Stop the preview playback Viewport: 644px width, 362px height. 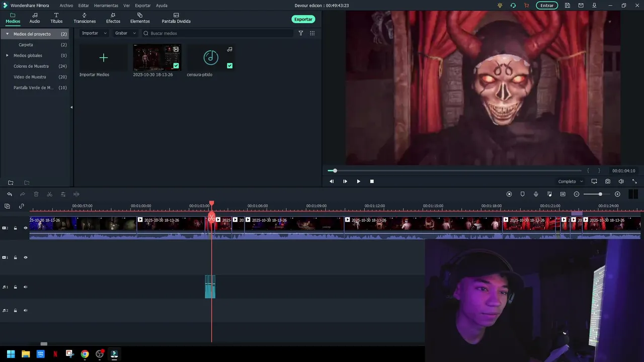(x=372, y=182)
